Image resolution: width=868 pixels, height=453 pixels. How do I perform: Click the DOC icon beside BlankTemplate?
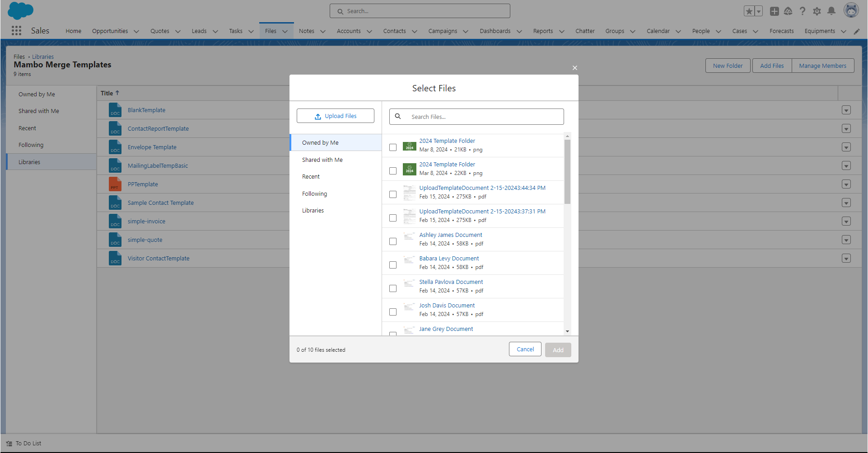(x=115, y=109)
